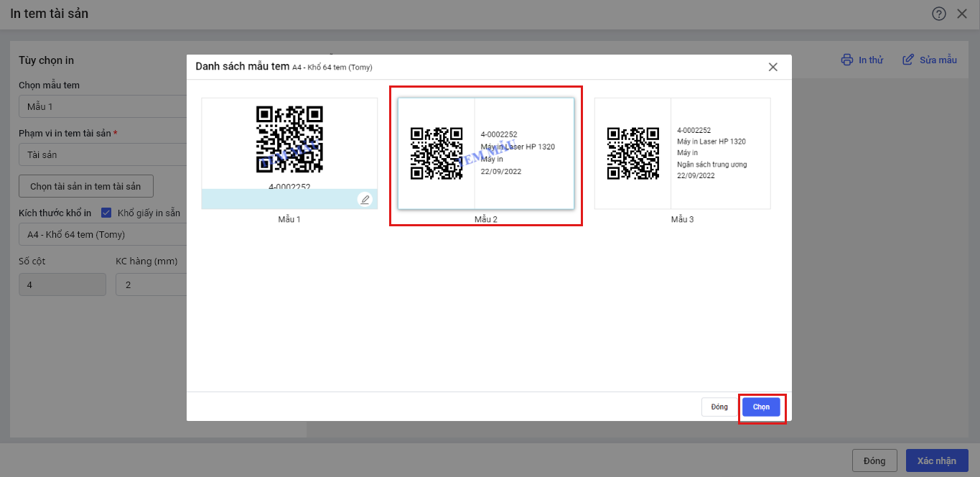Click the Chọn button in the dialog
This screenshot has height=477, width=980.
tap(761, 407)
